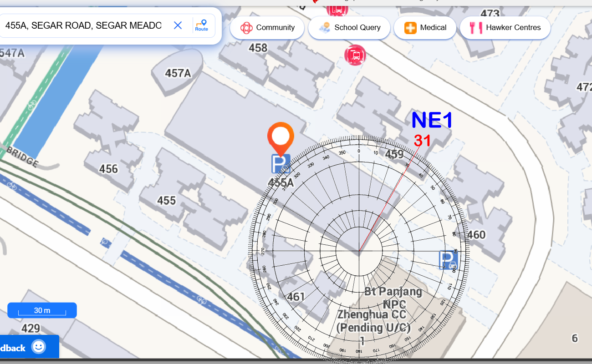Screen dimensions: 592x364
Task: Open the School Query option
Action: (x=350, y=28)
